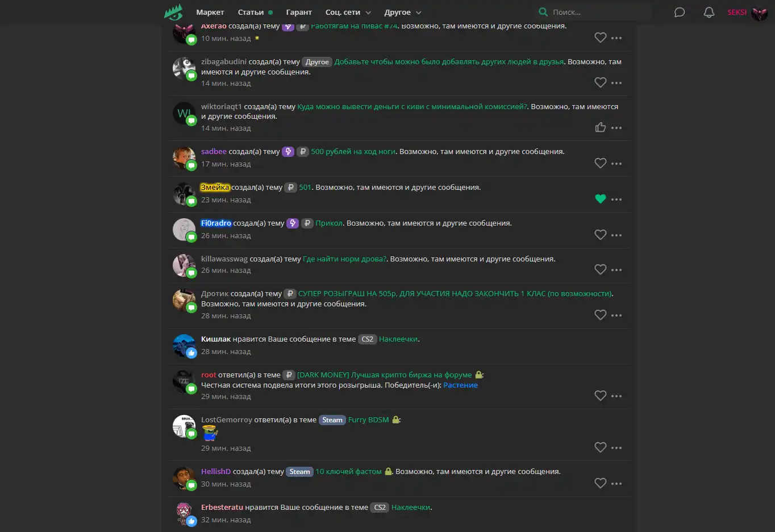
Task: Like the Fi0radro post with heart
Action: (601, 235)
